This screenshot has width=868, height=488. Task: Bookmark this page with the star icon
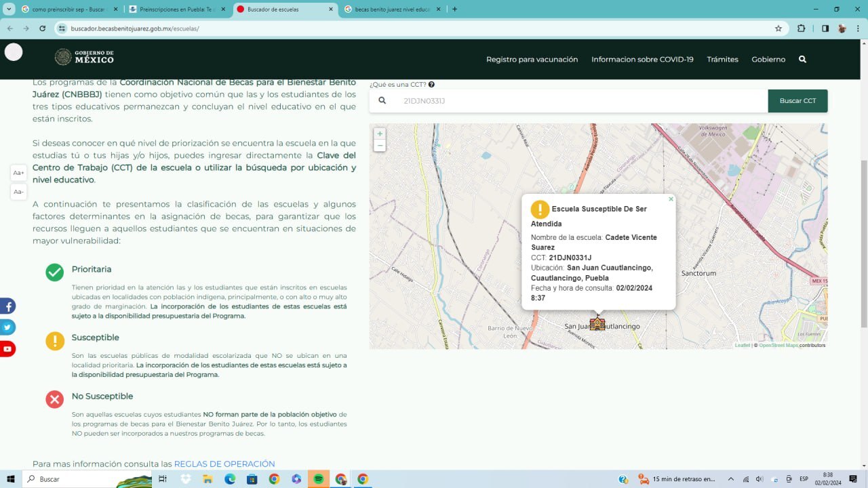pyautogui.click(x=778, y=28)
